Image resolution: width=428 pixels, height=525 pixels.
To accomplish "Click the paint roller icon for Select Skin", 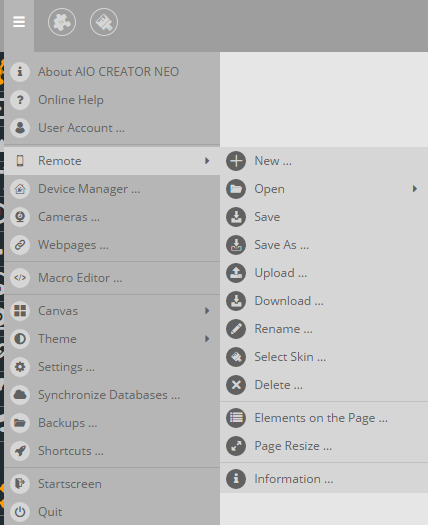I will coord(236,357).
